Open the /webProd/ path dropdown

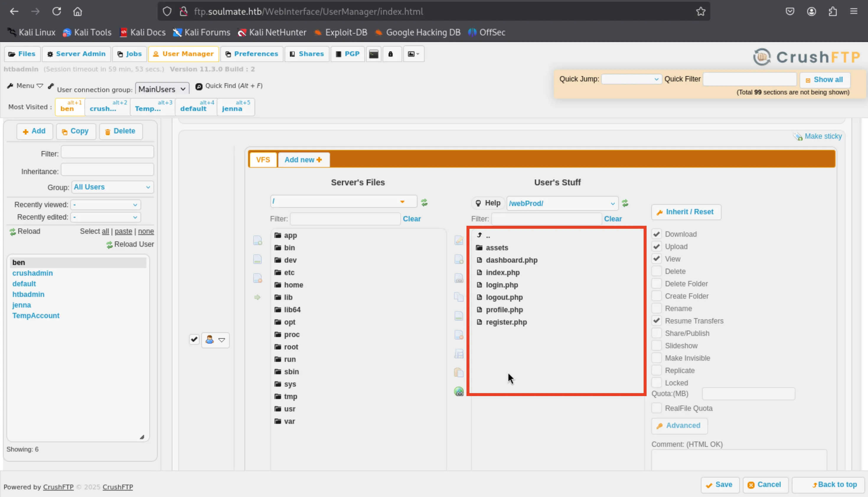562,203
